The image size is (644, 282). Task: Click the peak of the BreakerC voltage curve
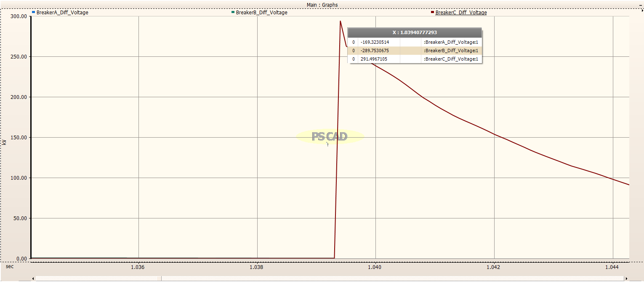pyautogui.click(x=341, y=20)
